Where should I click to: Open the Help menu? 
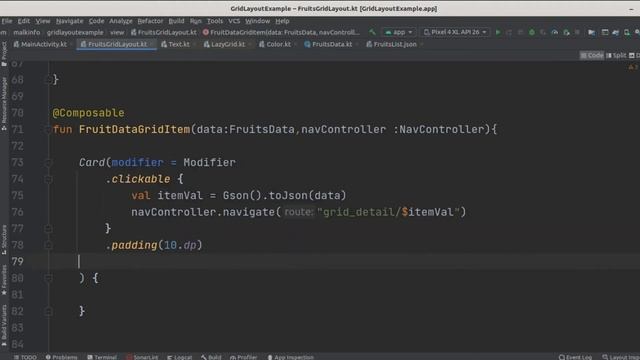coord(282,21)
